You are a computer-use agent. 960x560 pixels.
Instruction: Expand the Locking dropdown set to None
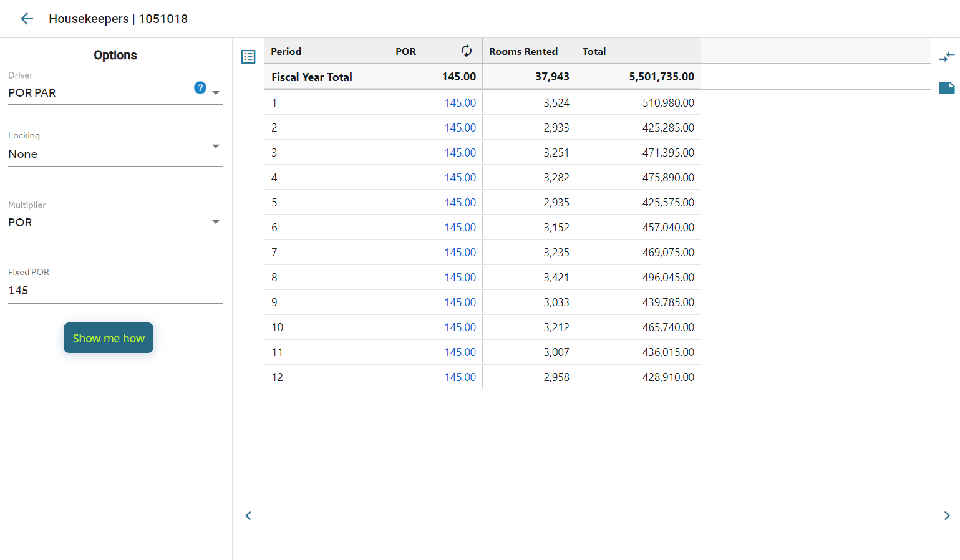[x=115, y=153]
